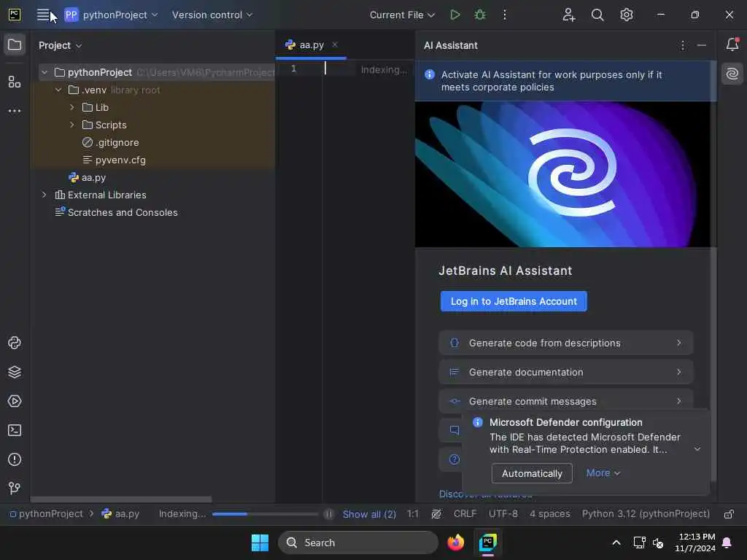Expand the Defender notification text
This screenshot has height=560, width=747.
click(x=697, y=449)
